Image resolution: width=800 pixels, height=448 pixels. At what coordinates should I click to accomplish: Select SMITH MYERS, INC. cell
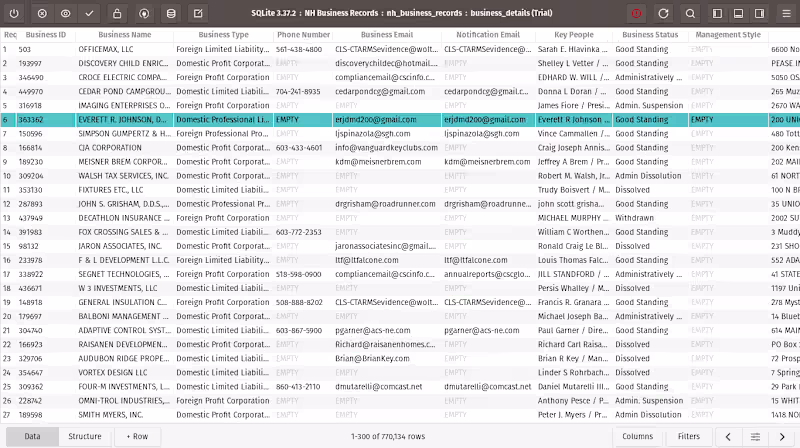[x=124, y=415]
